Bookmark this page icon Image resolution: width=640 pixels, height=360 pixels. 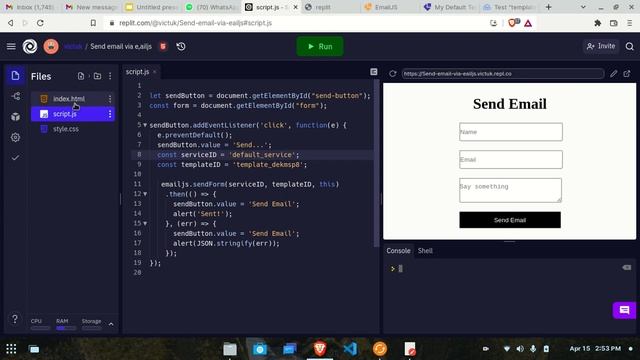pyautogui.click(x=93, y=23)
